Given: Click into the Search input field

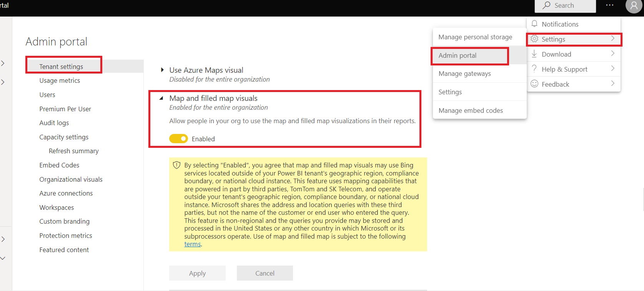Looking at the screenshot, I should pyautogui.click(x=565, y=6).
